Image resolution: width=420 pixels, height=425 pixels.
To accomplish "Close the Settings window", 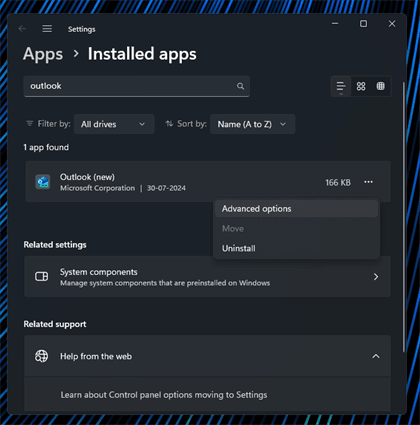I will pos(392,24).
